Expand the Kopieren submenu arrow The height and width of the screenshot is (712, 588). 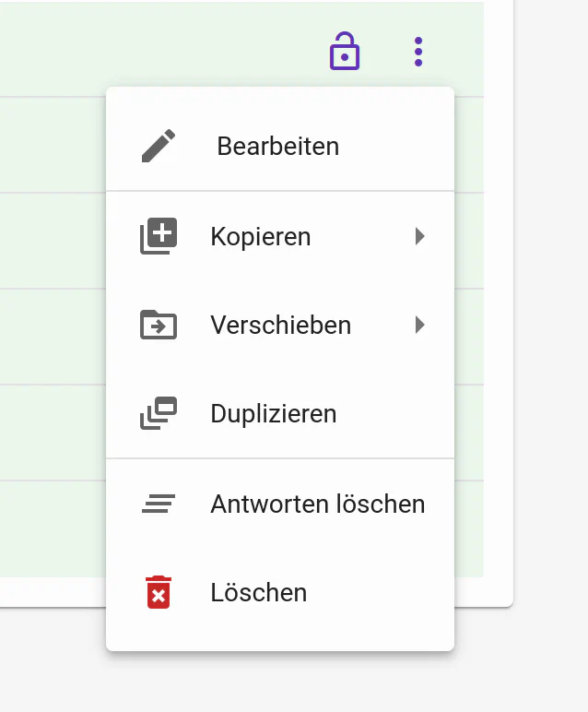(420, 236)
